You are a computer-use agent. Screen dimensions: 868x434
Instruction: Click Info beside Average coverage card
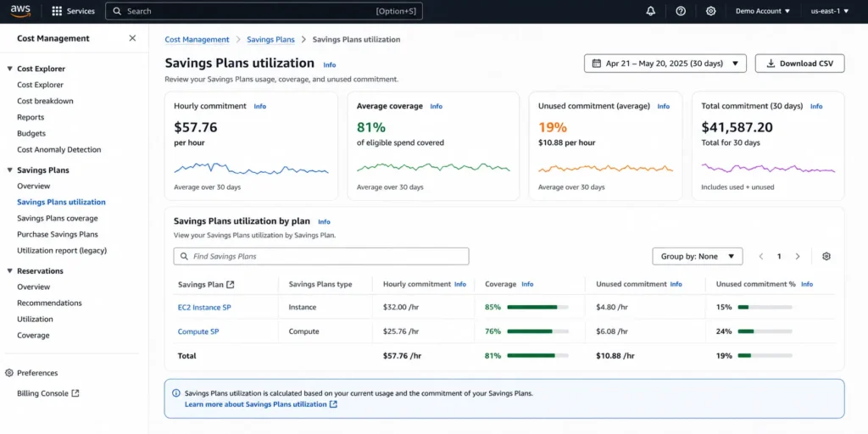tap(437, 106)
